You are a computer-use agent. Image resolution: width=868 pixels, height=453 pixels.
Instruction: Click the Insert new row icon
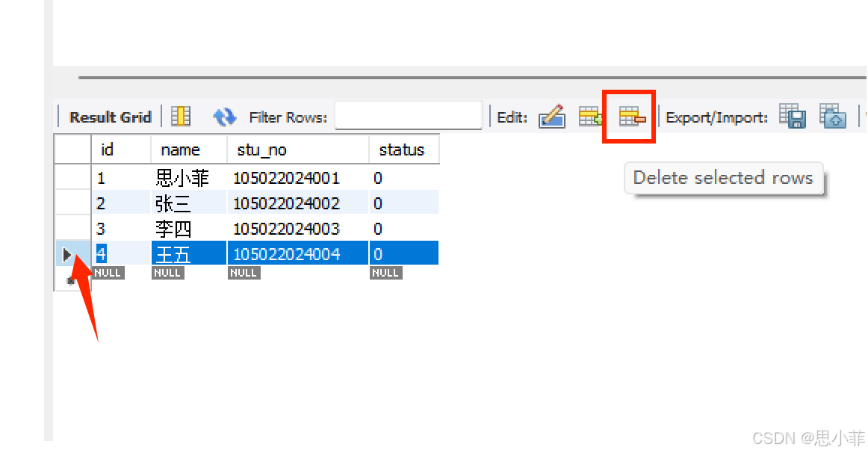591,117
